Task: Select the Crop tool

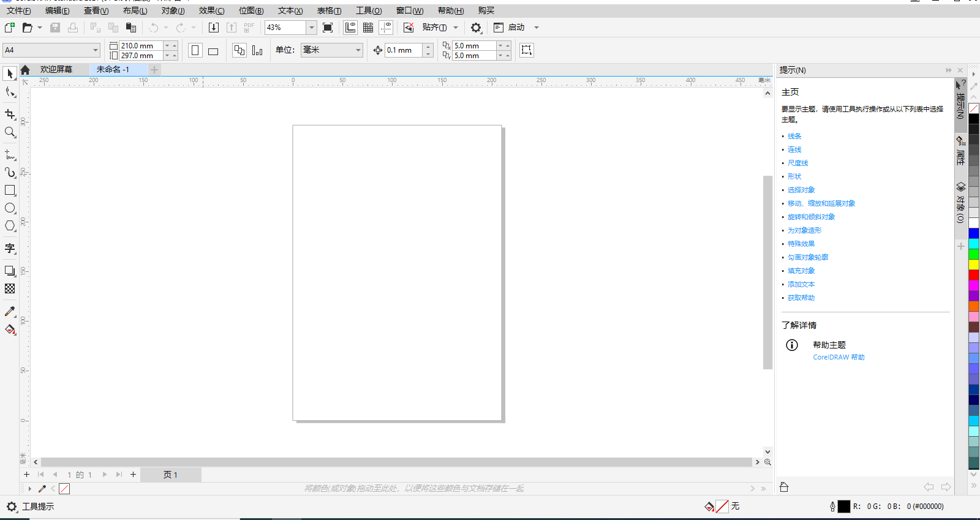Action: 10,115
